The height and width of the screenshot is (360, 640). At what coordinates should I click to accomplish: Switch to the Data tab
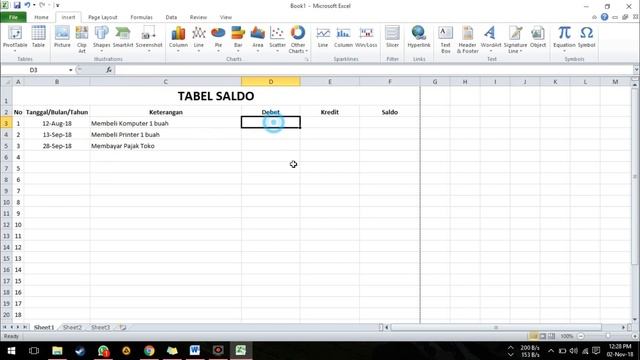(x=171, y=17)
